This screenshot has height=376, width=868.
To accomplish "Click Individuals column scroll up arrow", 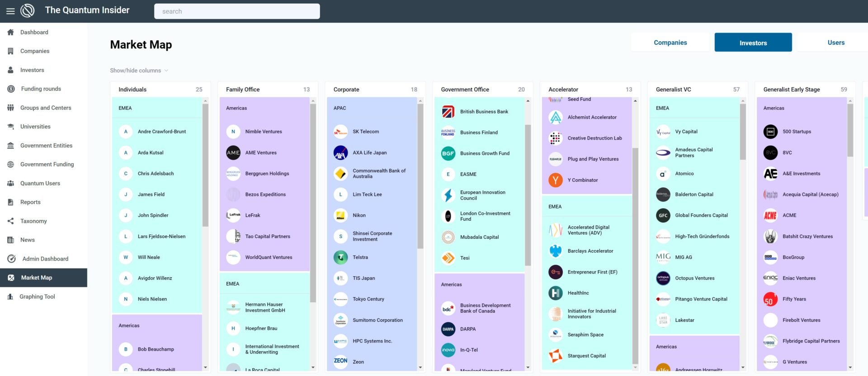I will tap(205, 101).
